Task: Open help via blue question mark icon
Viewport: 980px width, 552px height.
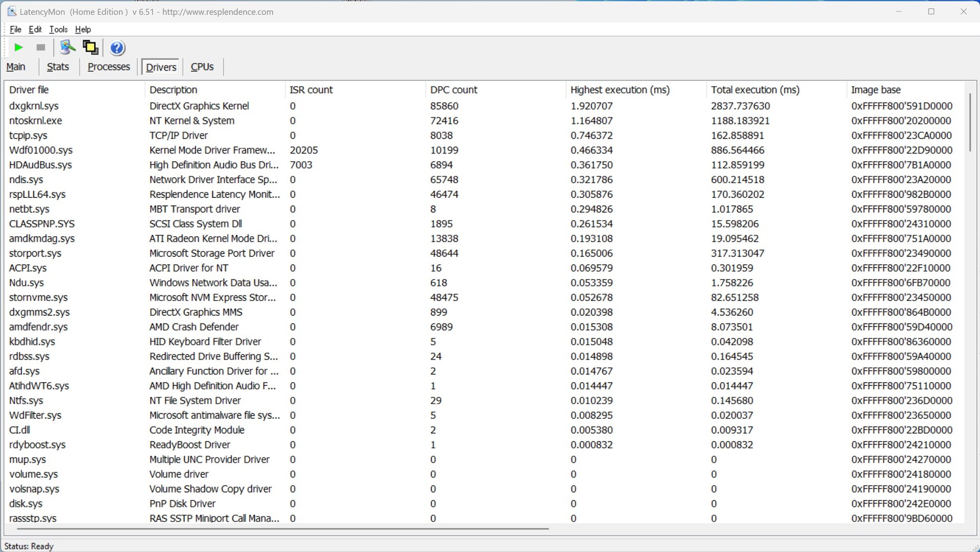Action: (x=117, y=48)
